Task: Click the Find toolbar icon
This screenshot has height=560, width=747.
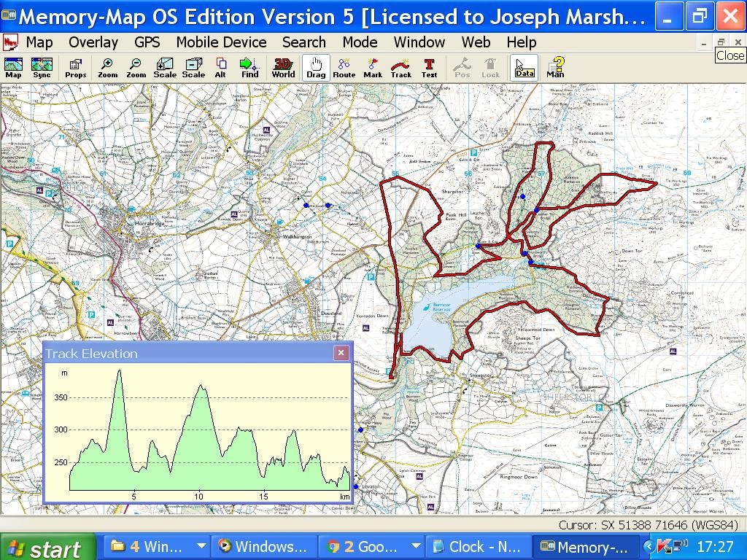Action: (249, 68)
